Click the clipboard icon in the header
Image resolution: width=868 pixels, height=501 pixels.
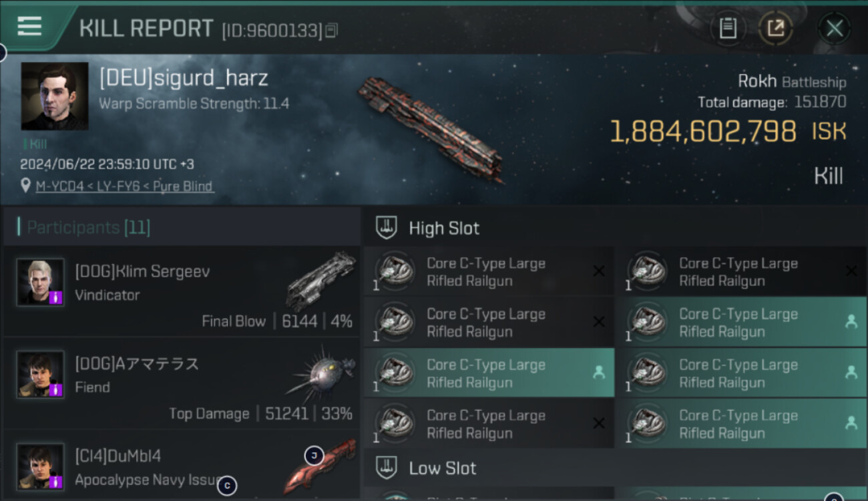[x=728, y=28]
